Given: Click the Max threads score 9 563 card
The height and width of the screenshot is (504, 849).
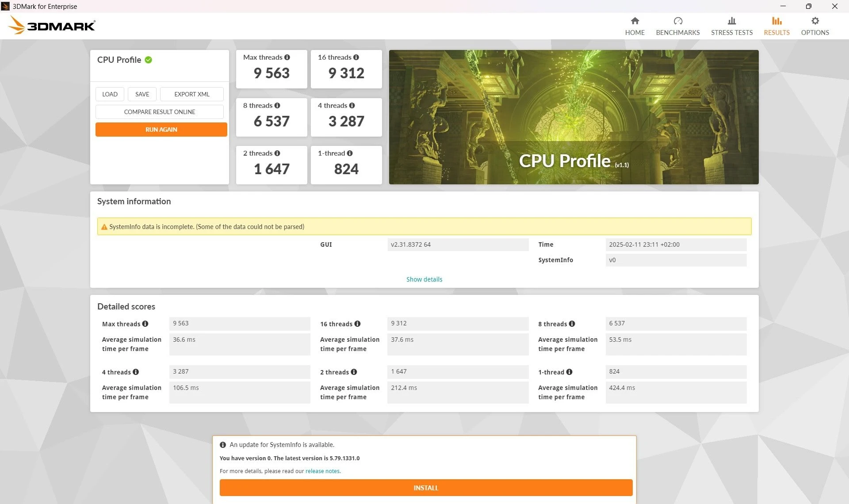Looking at the screenshot, I should (x=272, y=69).
